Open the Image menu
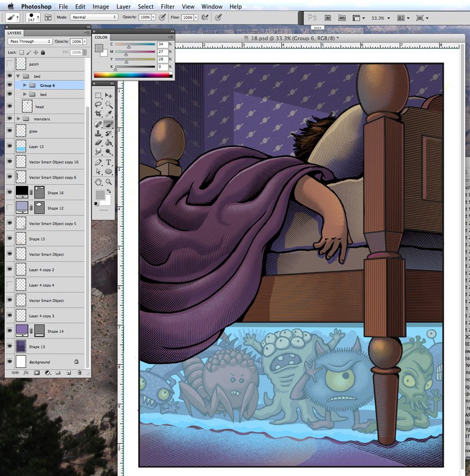Viewport: 470px width, 476px height. [x=101, y=7]
